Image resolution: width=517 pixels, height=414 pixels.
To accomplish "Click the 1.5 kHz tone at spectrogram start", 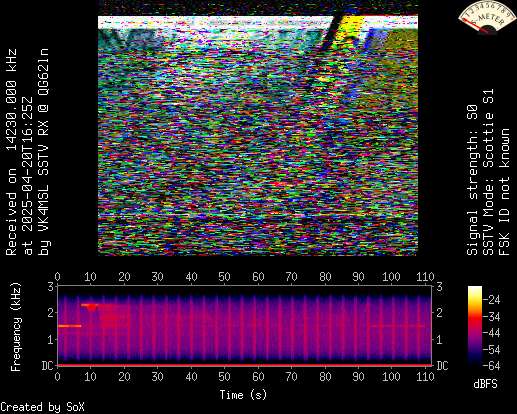I will tap(70, 326).
